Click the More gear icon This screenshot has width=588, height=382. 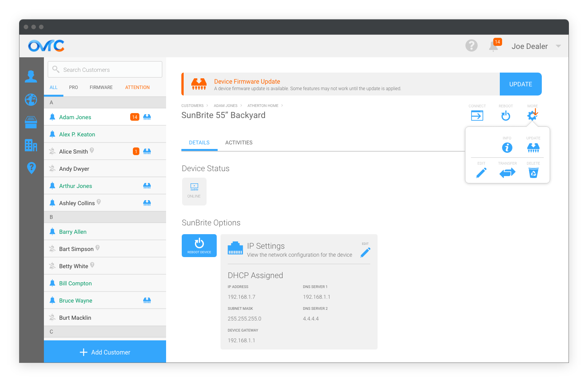(x=532, y=115)
